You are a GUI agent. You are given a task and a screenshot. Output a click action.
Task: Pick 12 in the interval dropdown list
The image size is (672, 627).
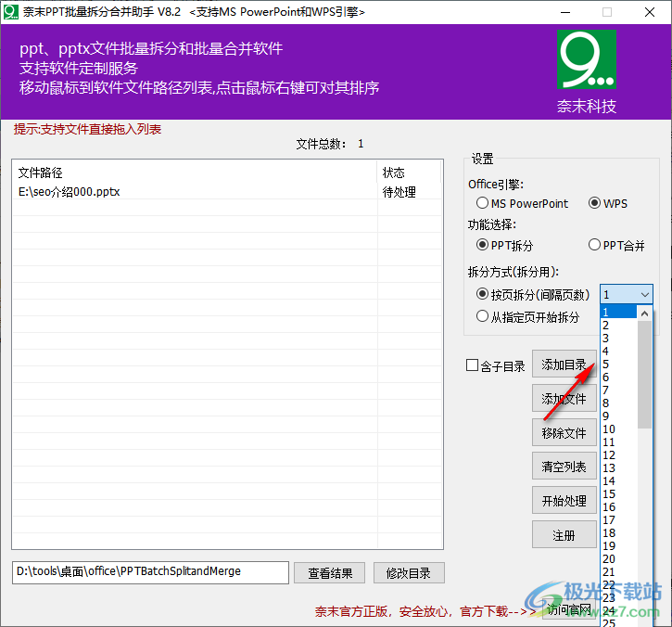point(618,455)
